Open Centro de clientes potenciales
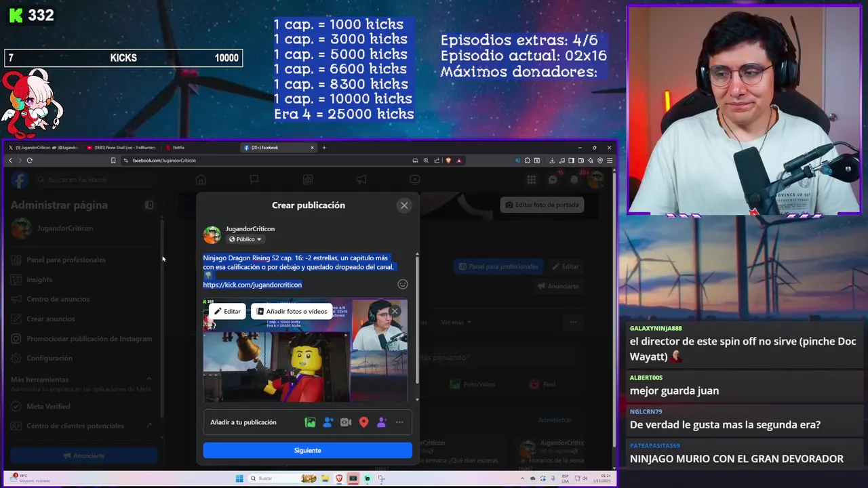 75,426
